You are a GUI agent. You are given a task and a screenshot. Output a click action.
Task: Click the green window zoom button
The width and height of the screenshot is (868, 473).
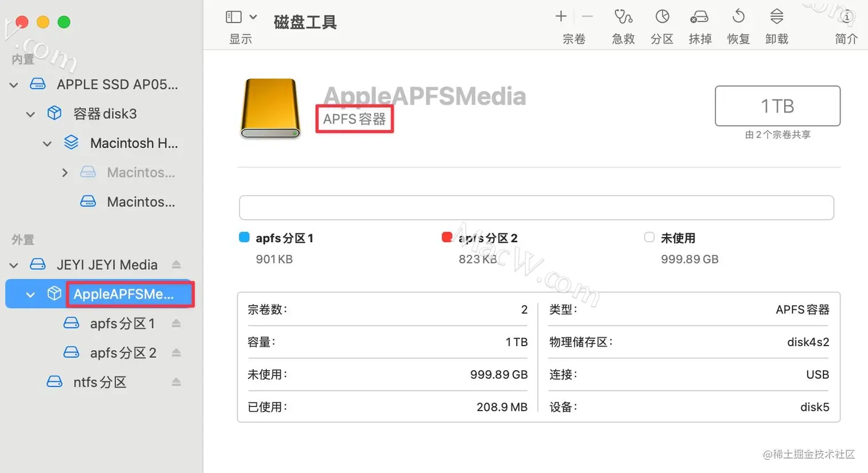[64, 22]
